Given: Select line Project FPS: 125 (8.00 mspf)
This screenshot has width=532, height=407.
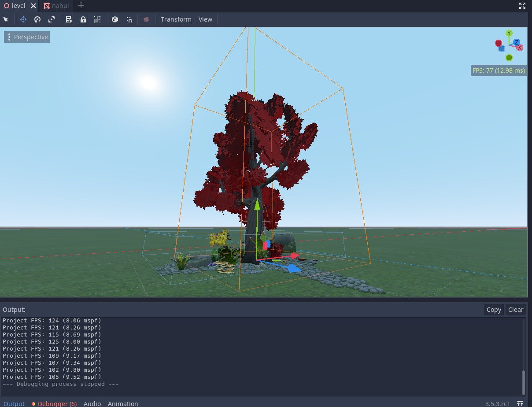Looking at the screenshot, I should tap(52, 342).
